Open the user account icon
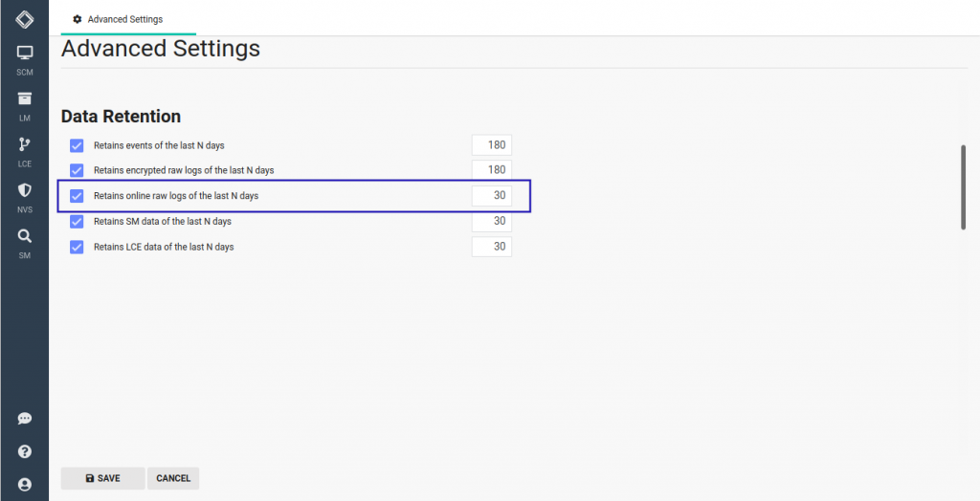Screen dimensions: 980x501 click(x=25, y=485)
